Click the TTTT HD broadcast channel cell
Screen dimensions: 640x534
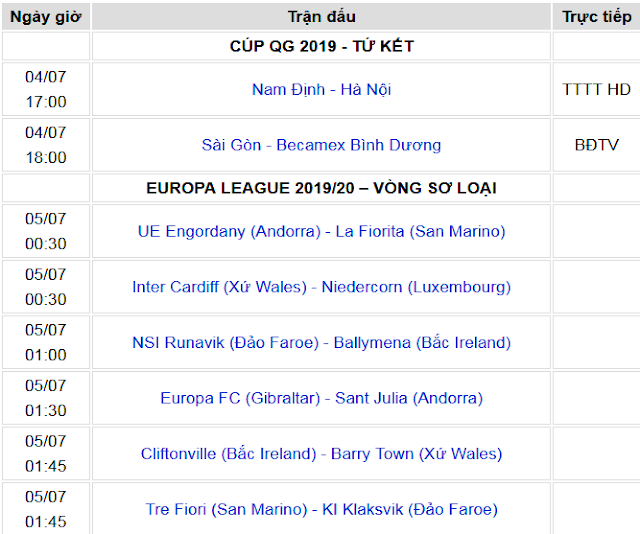point(596,89)
